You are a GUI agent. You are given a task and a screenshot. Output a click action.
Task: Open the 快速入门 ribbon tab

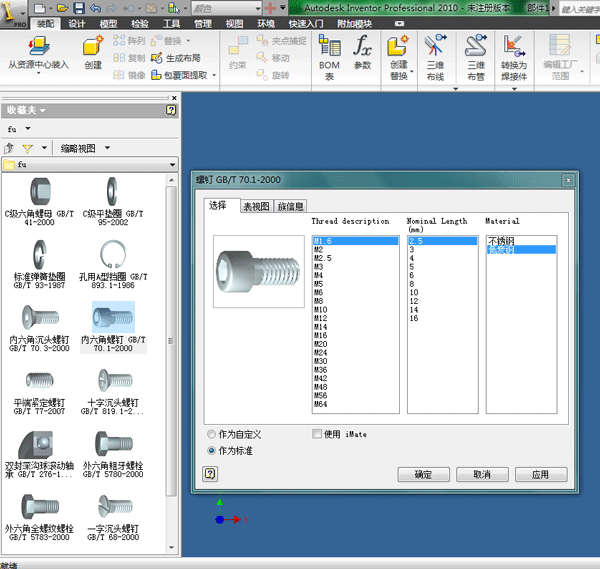pyautogui.click(x=306, y=24)
